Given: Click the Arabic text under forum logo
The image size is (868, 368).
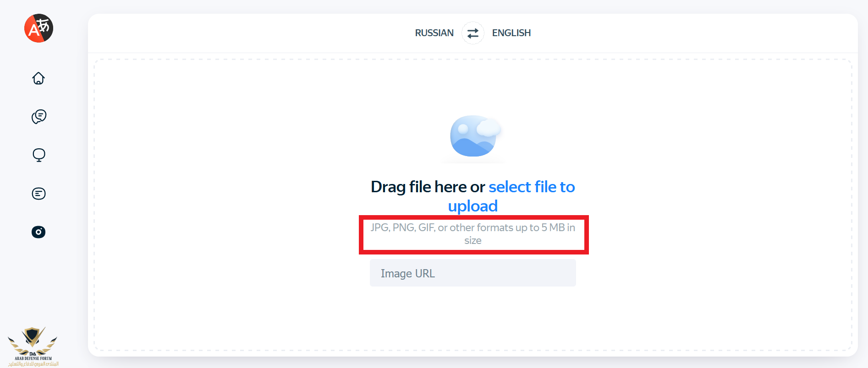Looking at the screenshot, I should 33,364.
